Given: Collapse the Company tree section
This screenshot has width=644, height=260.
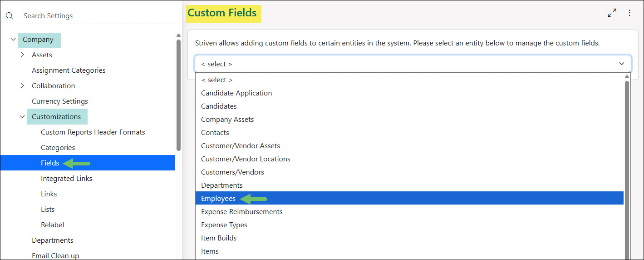Looking at the screenshot, I should point(13,40).
